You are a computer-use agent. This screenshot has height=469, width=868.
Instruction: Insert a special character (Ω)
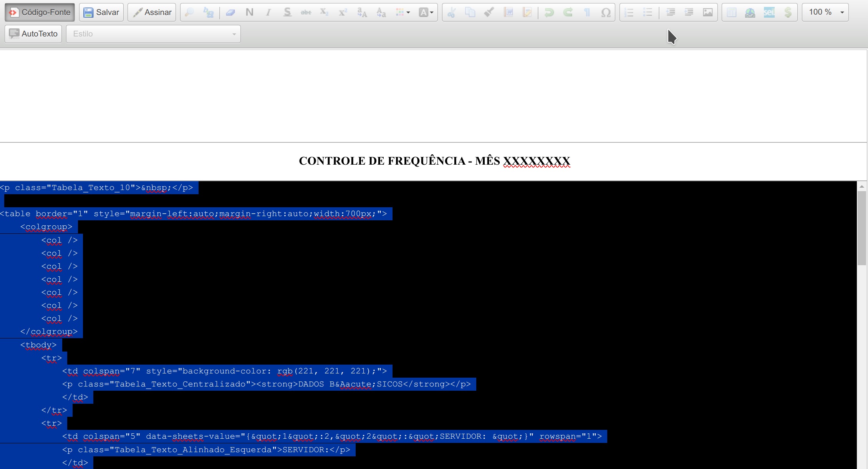[606, 12]
